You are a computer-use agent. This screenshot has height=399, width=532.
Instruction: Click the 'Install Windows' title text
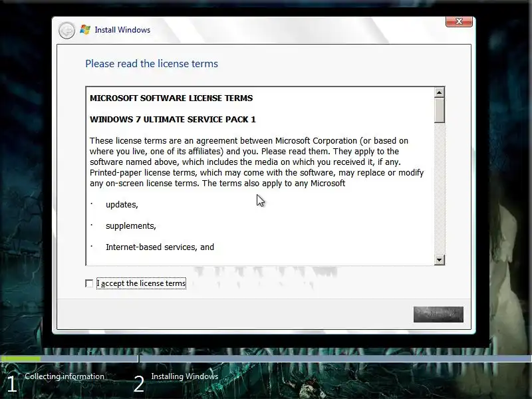tap(122, 30)
